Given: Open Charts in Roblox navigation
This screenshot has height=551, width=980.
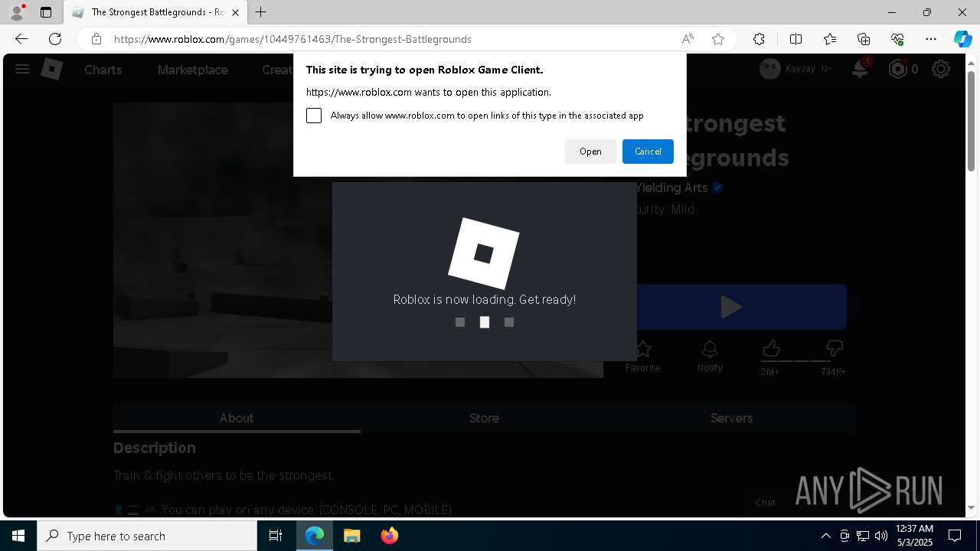Looking at the screenshot, I should click(103, 70).
